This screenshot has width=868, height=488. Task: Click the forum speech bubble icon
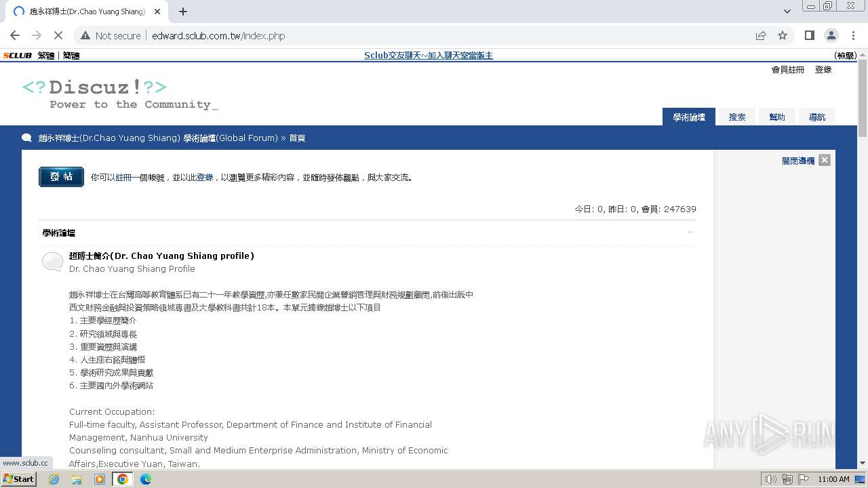coord(52,262)
